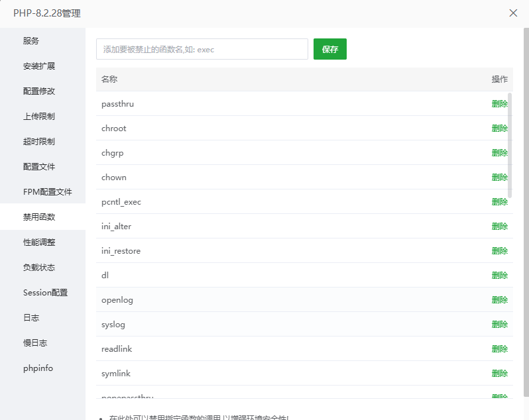The image size is (529, 420).
Task: Show 负载状态 panel
Action: pos(39,268)
